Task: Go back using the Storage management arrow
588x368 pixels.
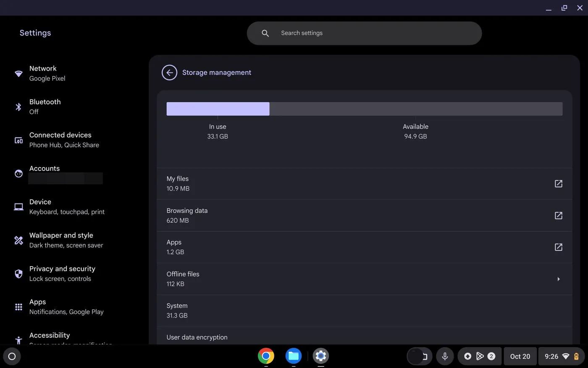Action: point(169,72)
